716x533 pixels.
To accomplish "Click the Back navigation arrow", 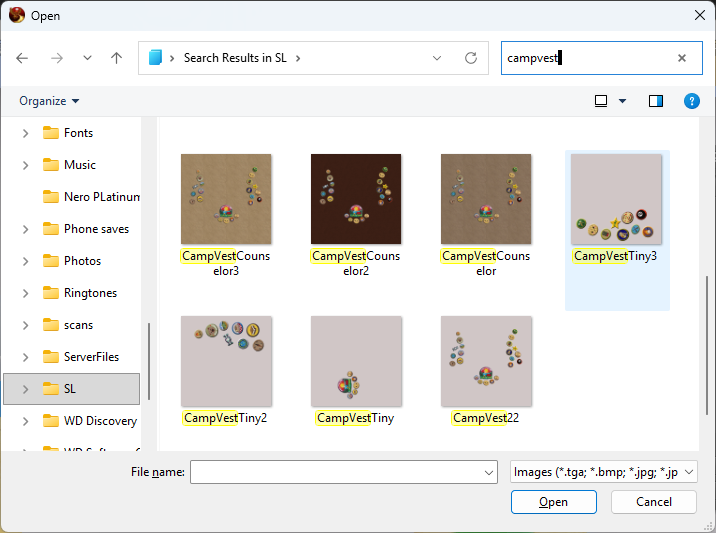I will click(23, 58).
